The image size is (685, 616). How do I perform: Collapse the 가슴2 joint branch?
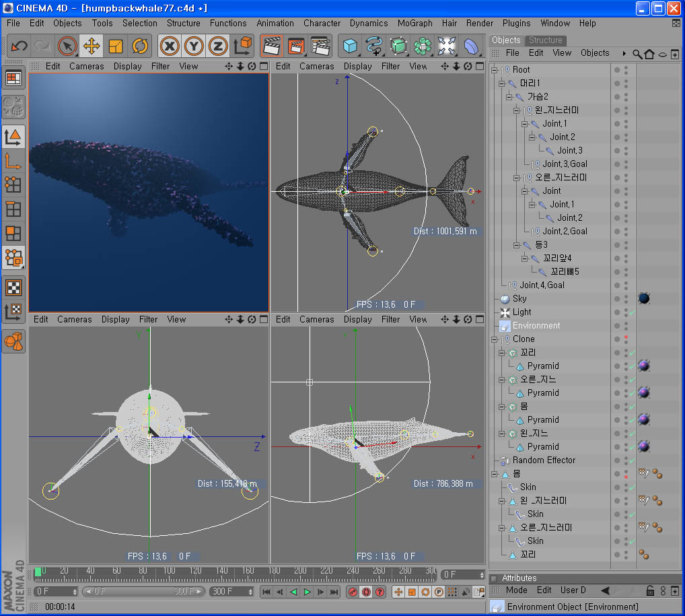[509, 97]
